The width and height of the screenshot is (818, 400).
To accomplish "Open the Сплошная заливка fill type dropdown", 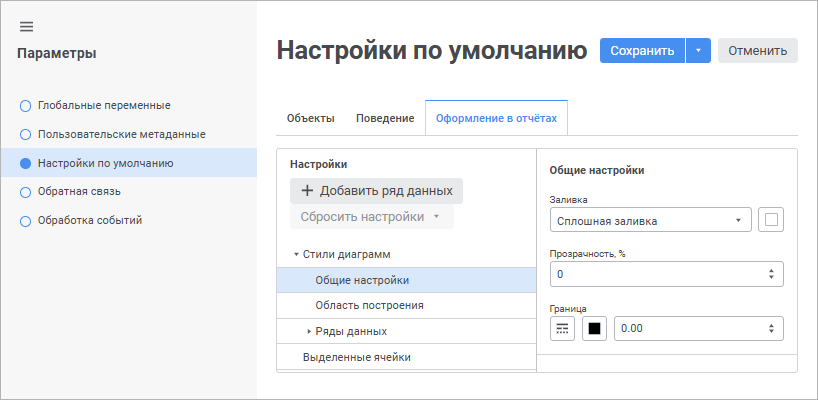I will click(x=651, y=221).
